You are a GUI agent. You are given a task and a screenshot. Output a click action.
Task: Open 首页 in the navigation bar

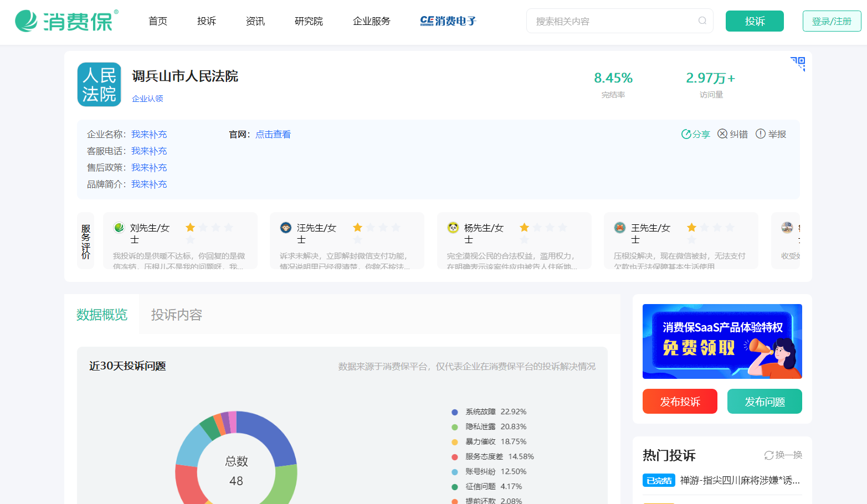[x=158, y=21]
